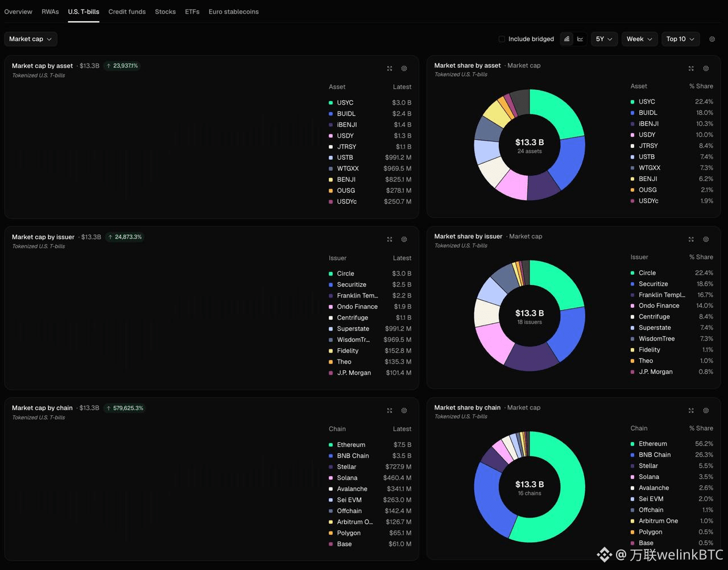The image size is (728, 570).
Task: Enable the Include bridged checkbox
Action: click(x=502, y=39)
